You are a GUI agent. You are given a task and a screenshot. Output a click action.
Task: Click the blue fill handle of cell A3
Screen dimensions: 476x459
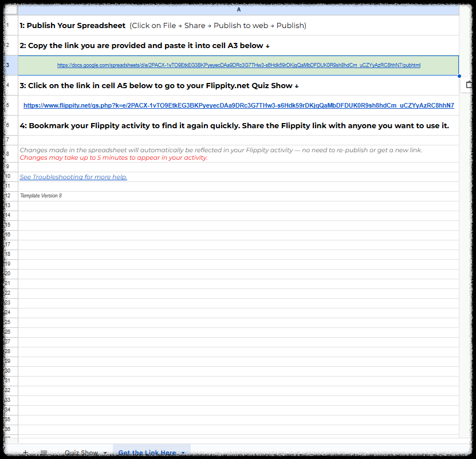coord(459,76)
